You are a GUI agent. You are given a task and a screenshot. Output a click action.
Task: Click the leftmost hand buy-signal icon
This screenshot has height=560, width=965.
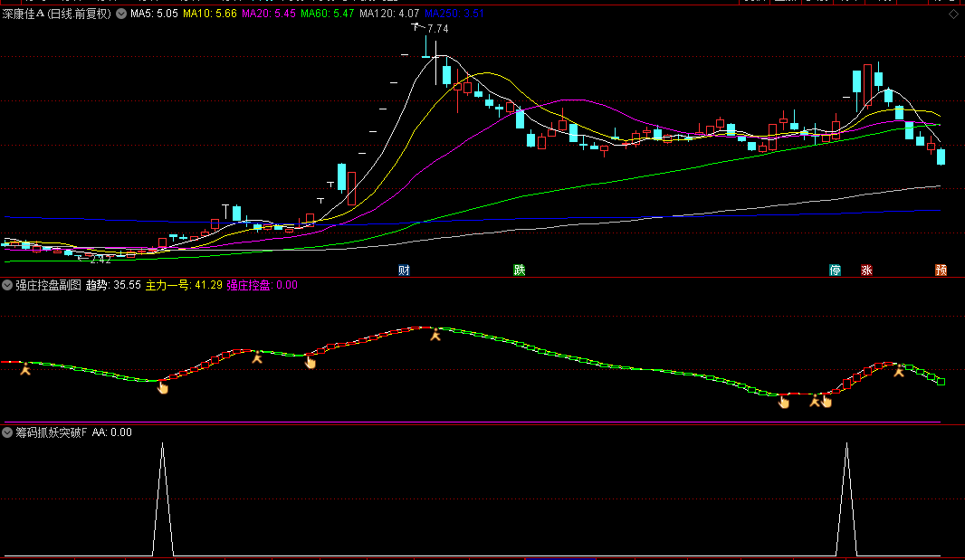click(162, 387)
